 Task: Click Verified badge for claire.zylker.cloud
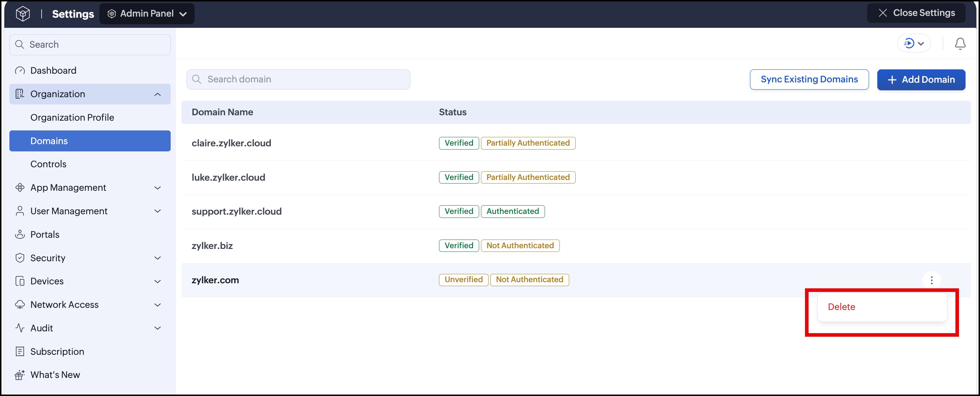(x=459, y=143)
